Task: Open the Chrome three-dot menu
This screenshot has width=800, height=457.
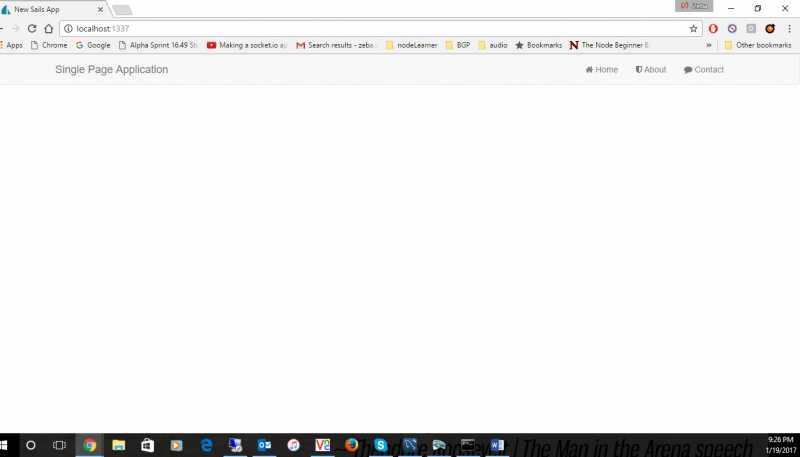Action: point(788,29)
